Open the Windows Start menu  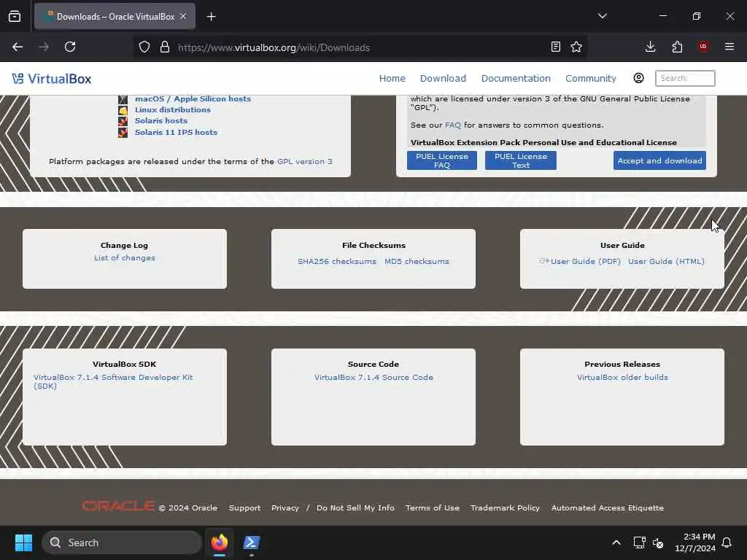tap(23, 542)
